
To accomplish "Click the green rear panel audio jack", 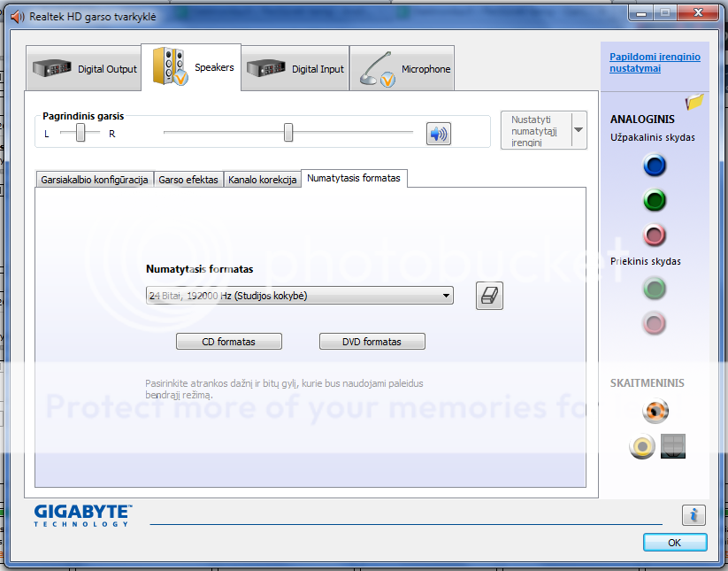I will point(654,201).
